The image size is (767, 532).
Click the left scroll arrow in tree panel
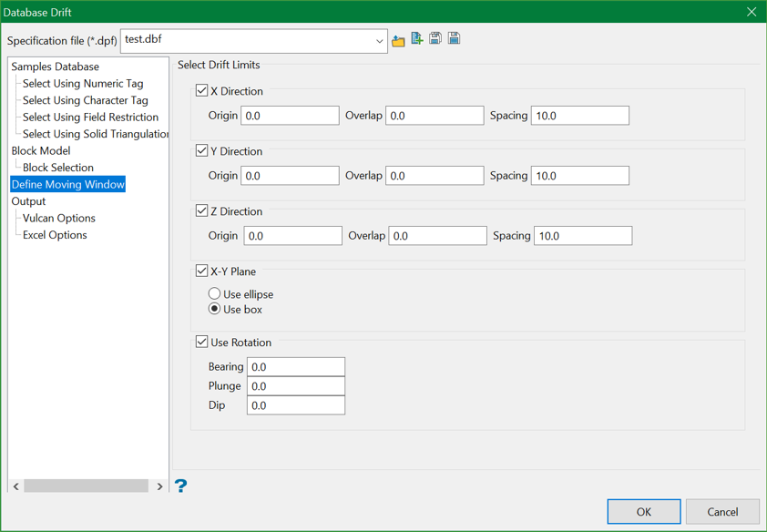coord(16,486)
